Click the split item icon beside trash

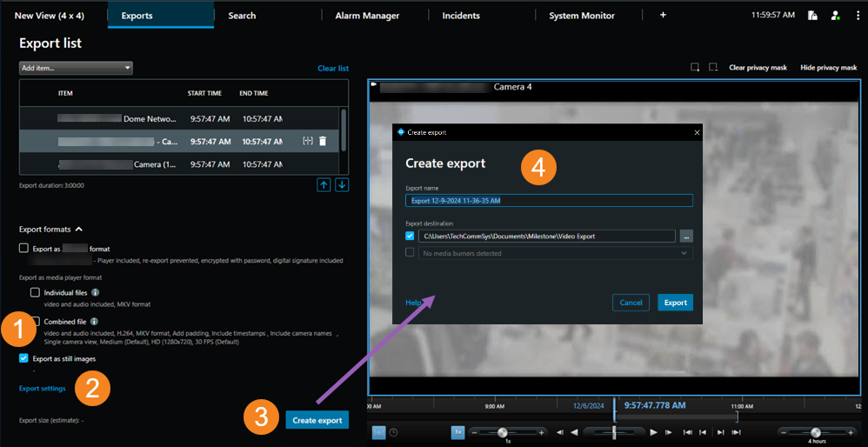coord(307,141)
